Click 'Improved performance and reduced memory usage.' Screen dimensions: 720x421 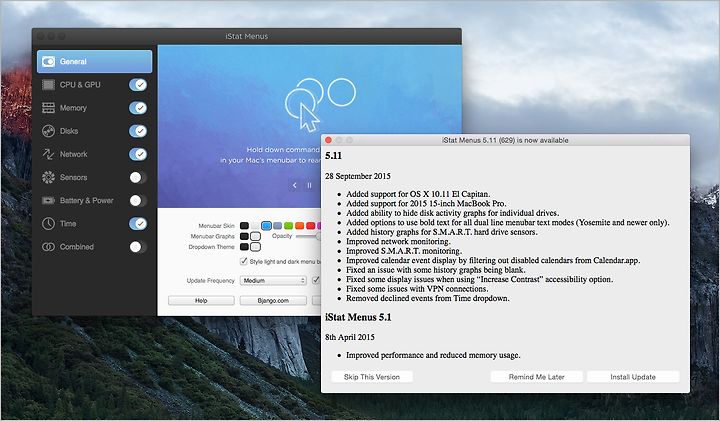pyautogui.click(x=433, y=355)
